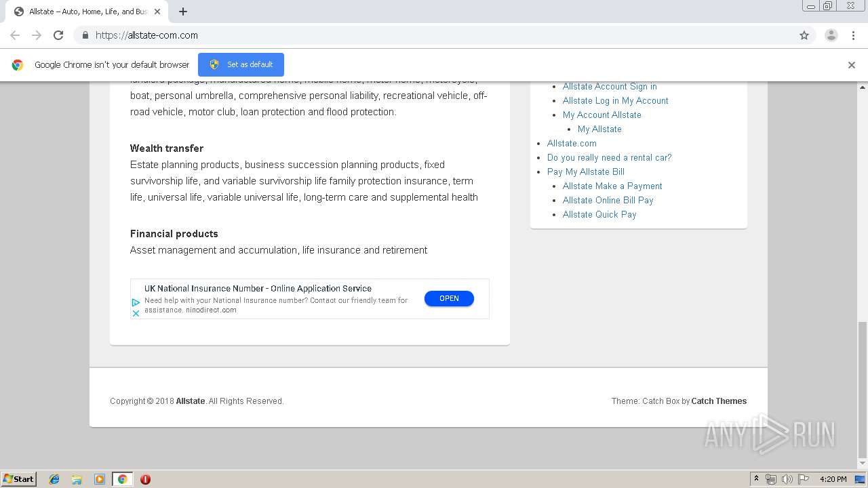This screenshot has height=488, width=868.
Task: Set Chrome as default browser
Action: [241, 64]
